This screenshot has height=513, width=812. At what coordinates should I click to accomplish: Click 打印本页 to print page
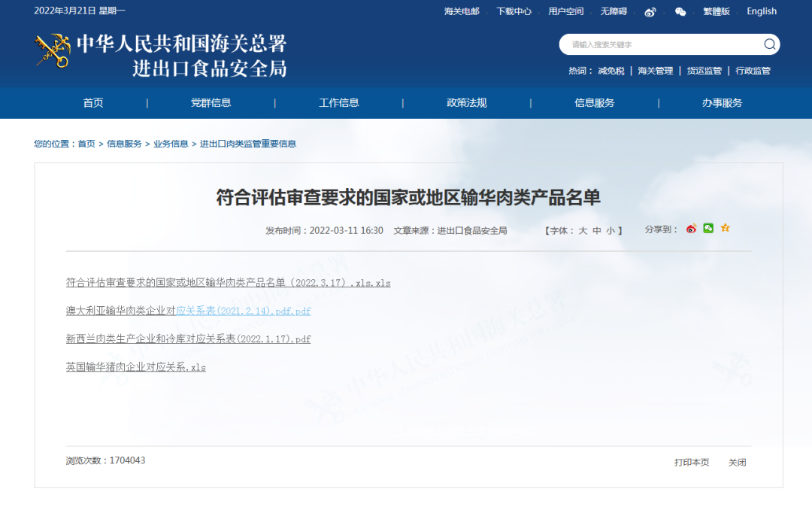pyautogui.click(x=692, y=462)
